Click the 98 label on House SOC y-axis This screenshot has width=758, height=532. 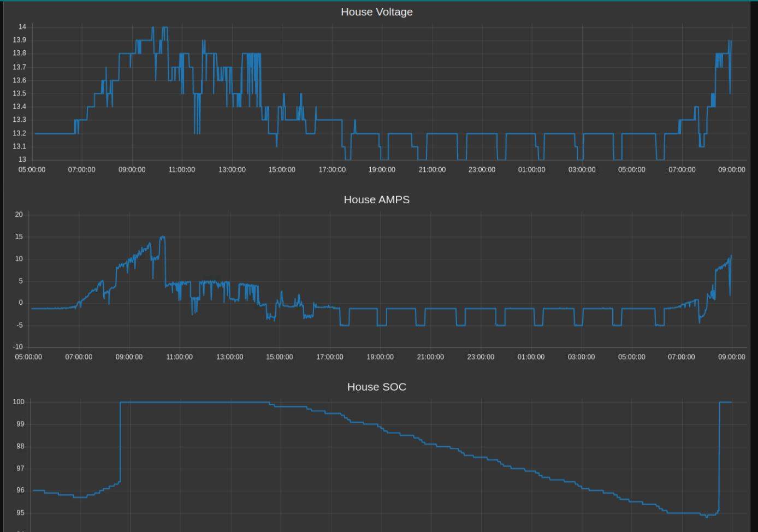[20, 447]
